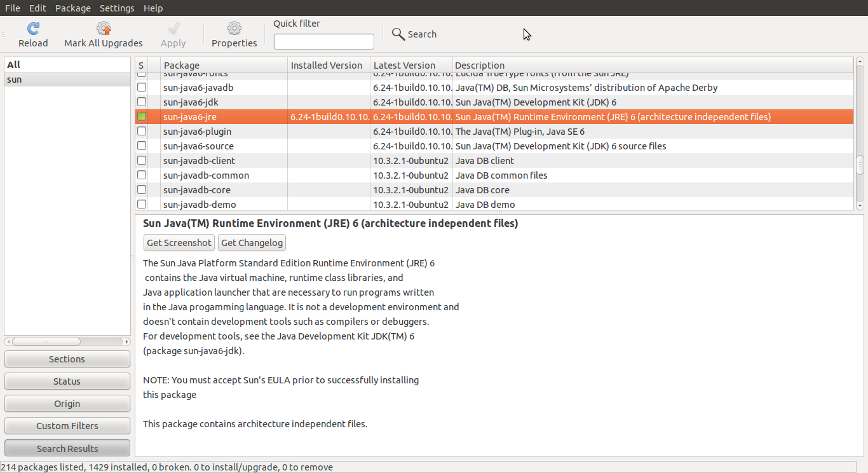Click left panel scrollbar right arrow
The height and width of the screenshot is (473, 868).
pos(126,341)
